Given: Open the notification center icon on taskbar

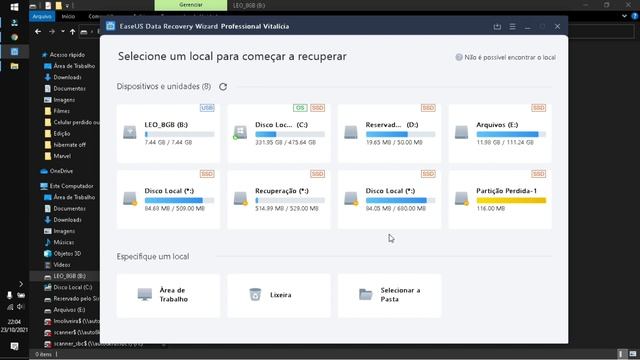Looking at the screenshot, I should coord(14,347).
